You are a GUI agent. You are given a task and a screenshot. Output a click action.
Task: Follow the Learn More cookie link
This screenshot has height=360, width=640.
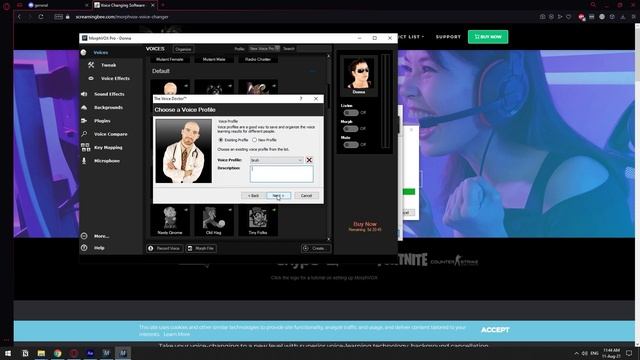pos(177,334)
